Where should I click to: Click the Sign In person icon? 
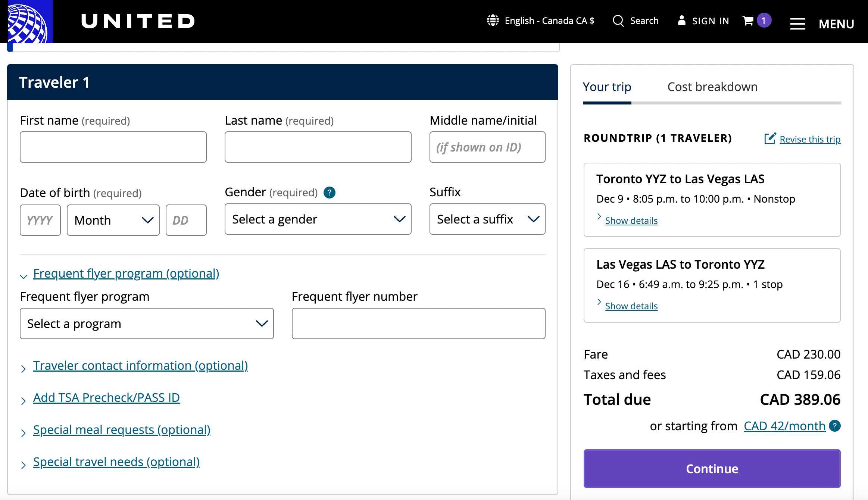(681, 21)
